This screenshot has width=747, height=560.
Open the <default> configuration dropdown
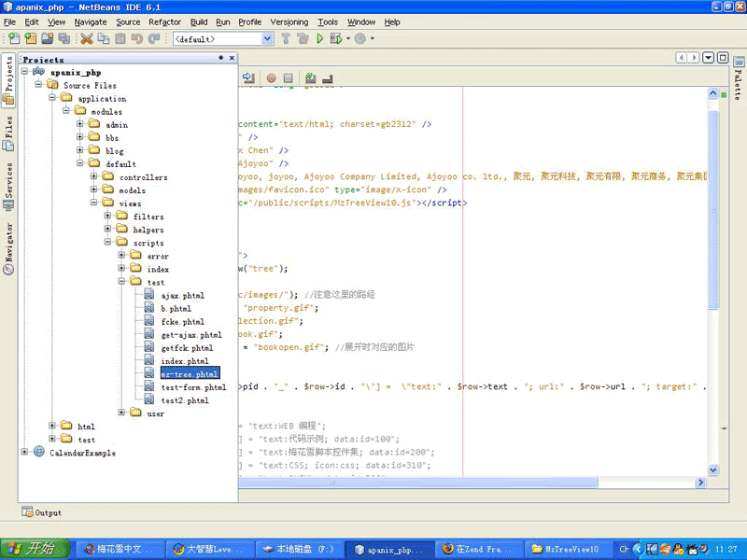(x=267, y=38)
